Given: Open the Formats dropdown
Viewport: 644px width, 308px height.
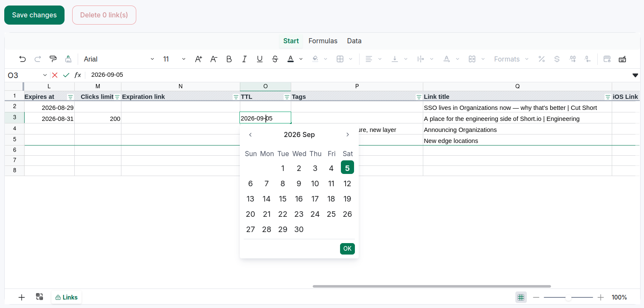Looking at the screenshot, I should [512, 59].
